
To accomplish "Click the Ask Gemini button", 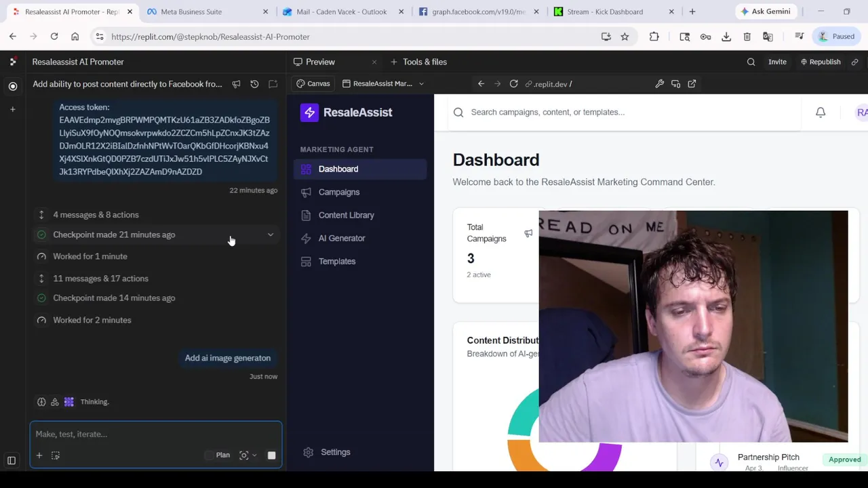I will point(765,12).
